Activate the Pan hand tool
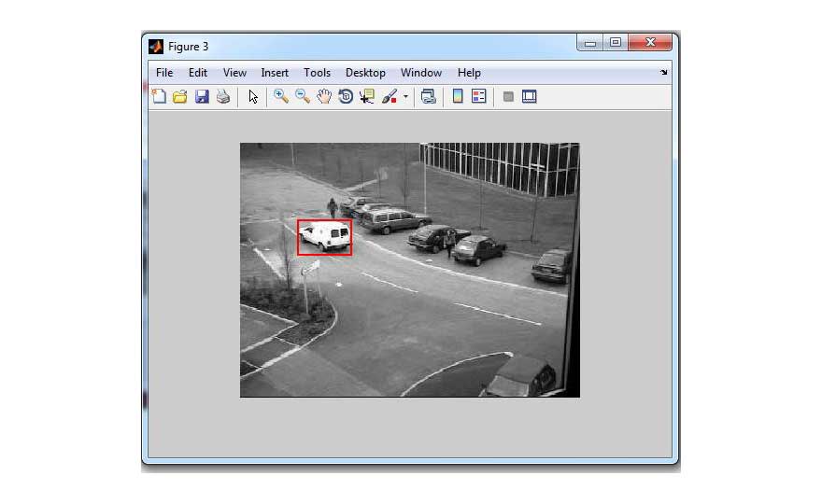The height and width of the screenshot is (504, 822). (324, 96)
